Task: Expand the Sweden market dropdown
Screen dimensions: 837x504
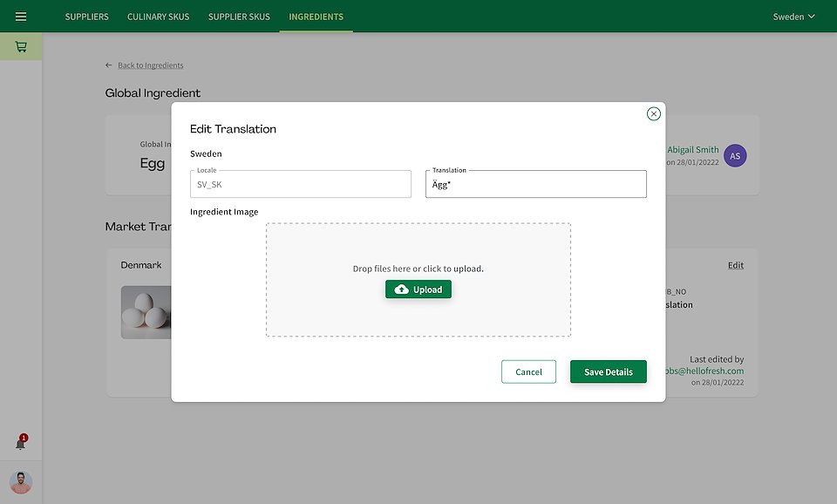Action: coord(793,17)
